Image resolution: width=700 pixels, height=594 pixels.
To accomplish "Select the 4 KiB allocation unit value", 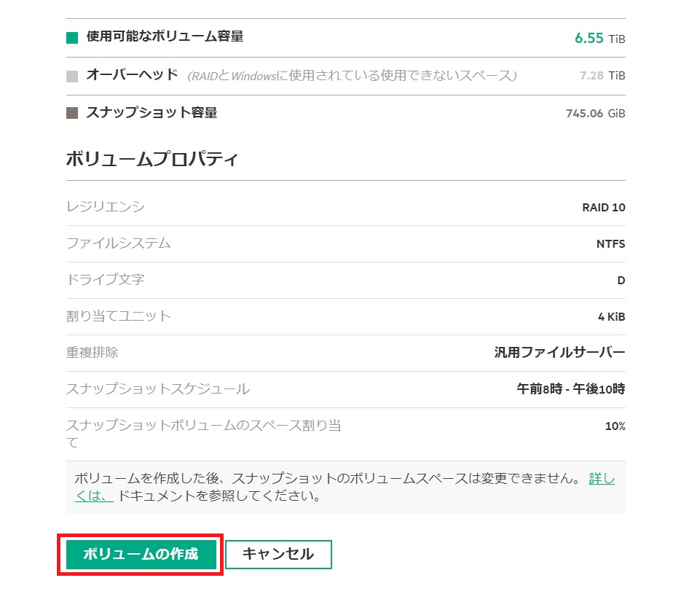I will pyautogui.click(x=610, y=317).
